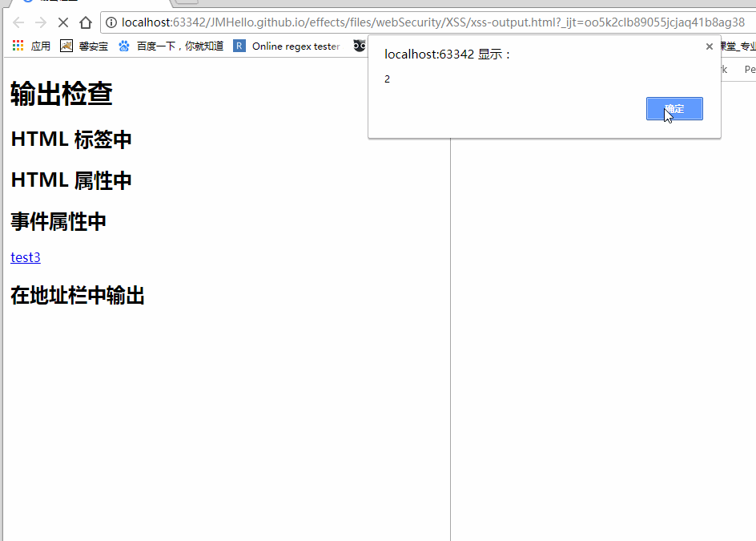Screen dimensions: 756x541
Task: Go to the browser home page
Action: (86, 22)
